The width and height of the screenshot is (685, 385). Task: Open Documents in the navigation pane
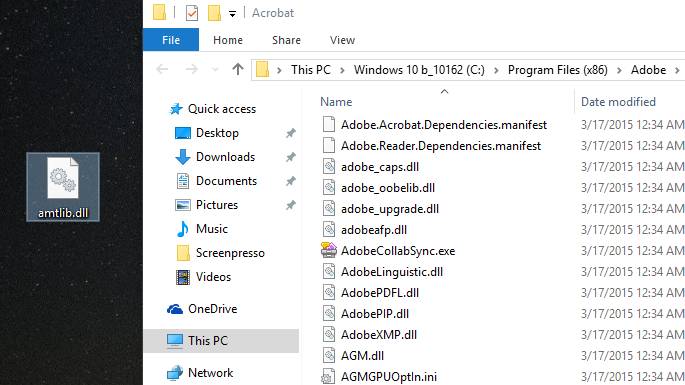(226, 181)
